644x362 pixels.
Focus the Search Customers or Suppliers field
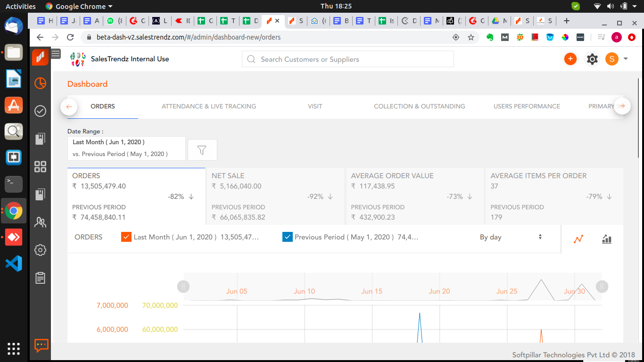point(348,59)
